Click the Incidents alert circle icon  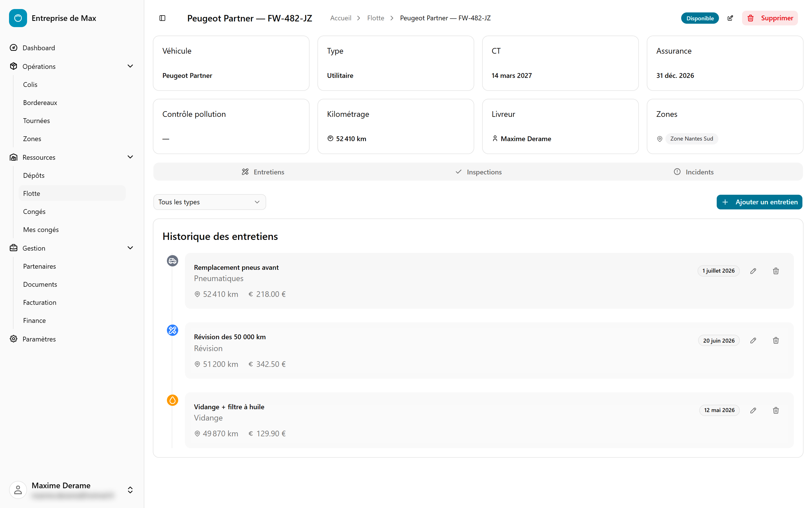pyautogui.click(x=678, y=172)
